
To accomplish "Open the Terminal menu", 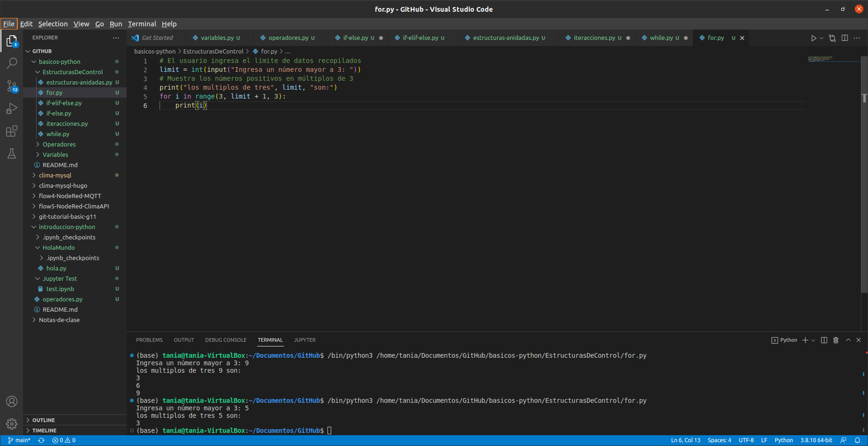I will 142,24.
